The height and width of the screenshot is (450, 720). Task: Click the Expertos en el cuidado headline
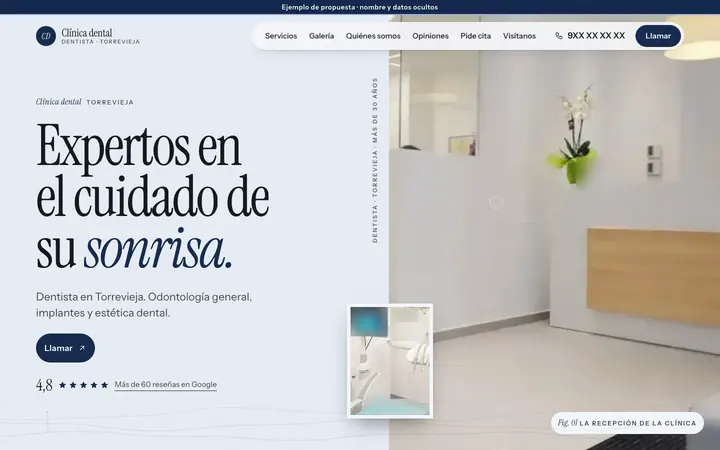[152, 197]
